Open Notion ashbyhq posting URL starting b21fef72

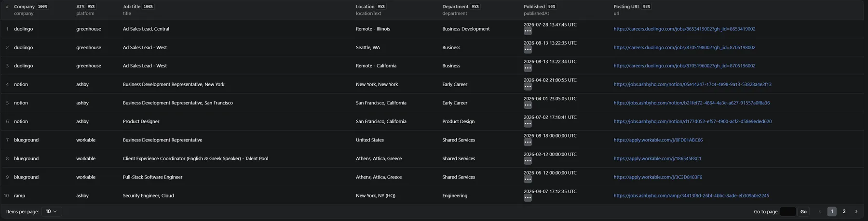tap(692, 103)
